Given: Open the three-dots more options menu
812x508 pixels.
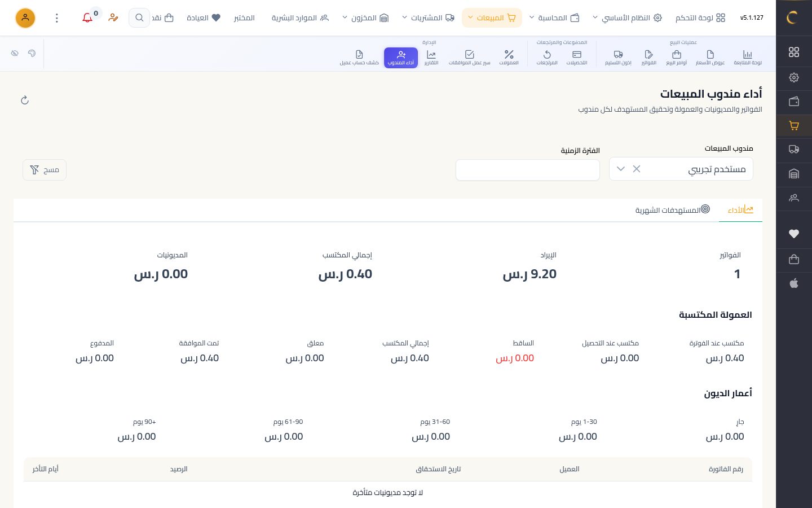Looking at the screenshot, I should (x=57, y=18).
